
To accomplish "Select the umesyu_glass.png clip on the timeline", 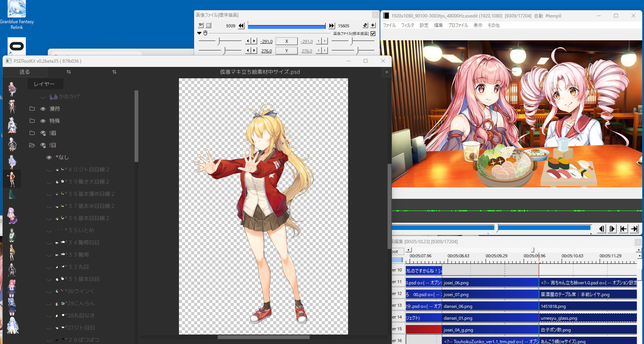I will click(x=588, y=318).
